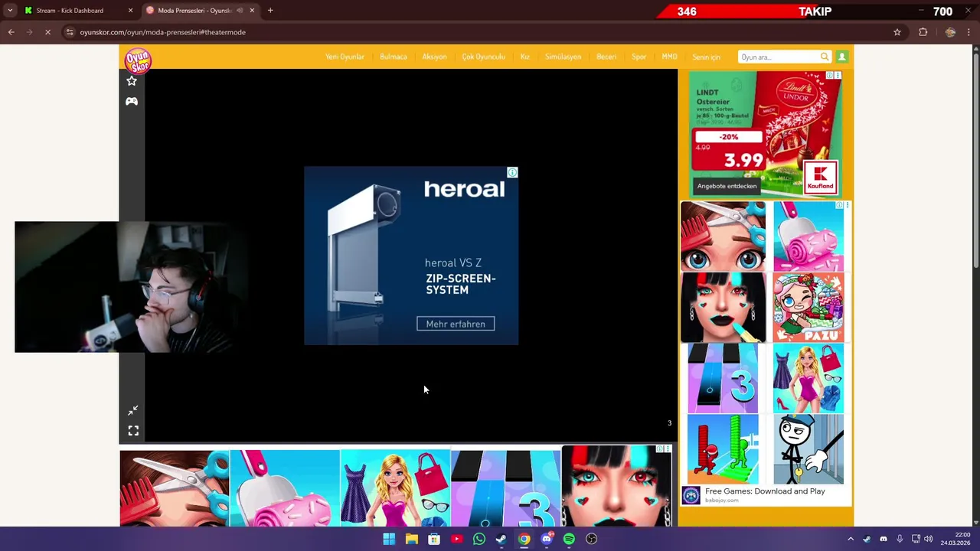Close the Moda Prensesleri tab

(252, 11)
